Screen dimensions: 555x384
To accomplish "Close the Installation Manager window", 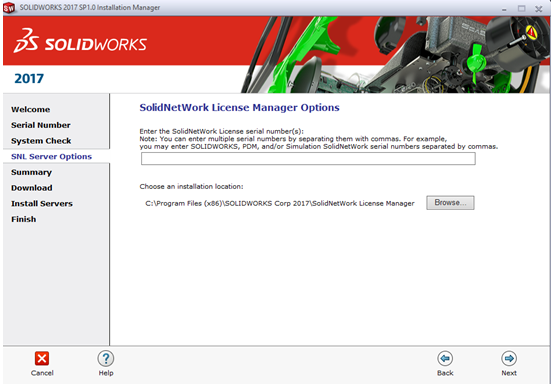I will pos(539,9).
